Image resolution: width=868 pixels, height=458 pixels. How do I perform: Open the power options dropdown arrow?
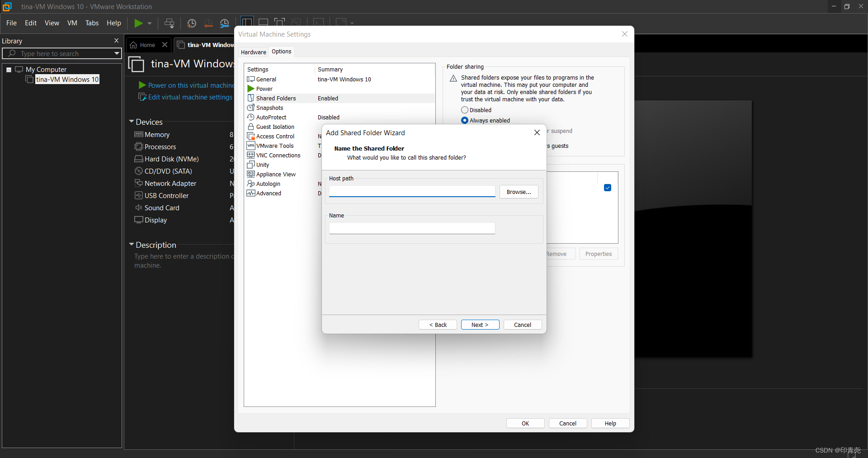point(150,24)
